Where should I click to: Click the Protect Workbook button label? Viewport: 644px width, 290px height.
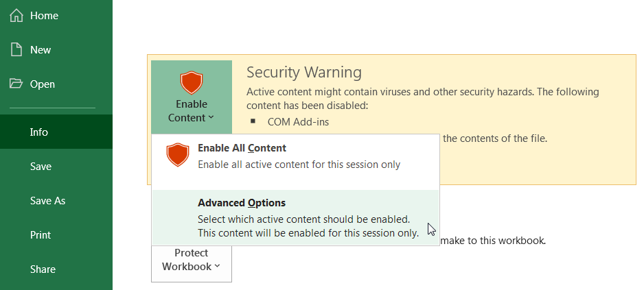(x=187, y=260)
